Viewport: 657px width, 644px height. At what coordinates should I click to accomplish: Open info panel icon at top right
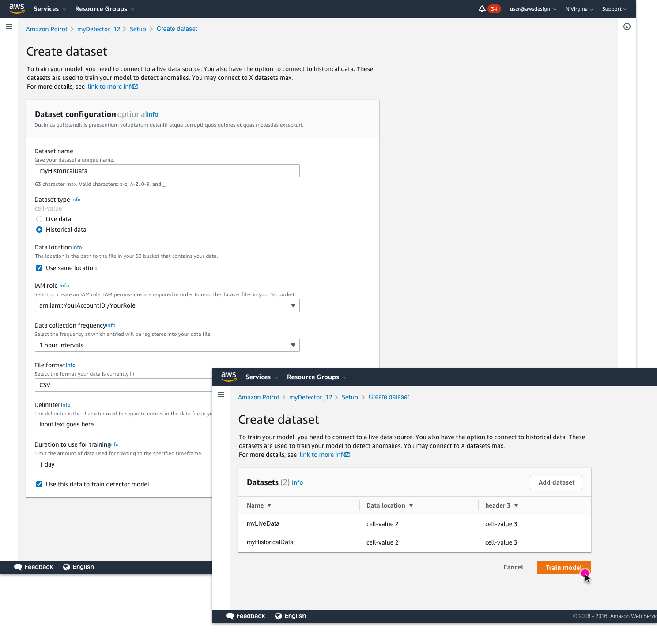[x=627, y=26]
